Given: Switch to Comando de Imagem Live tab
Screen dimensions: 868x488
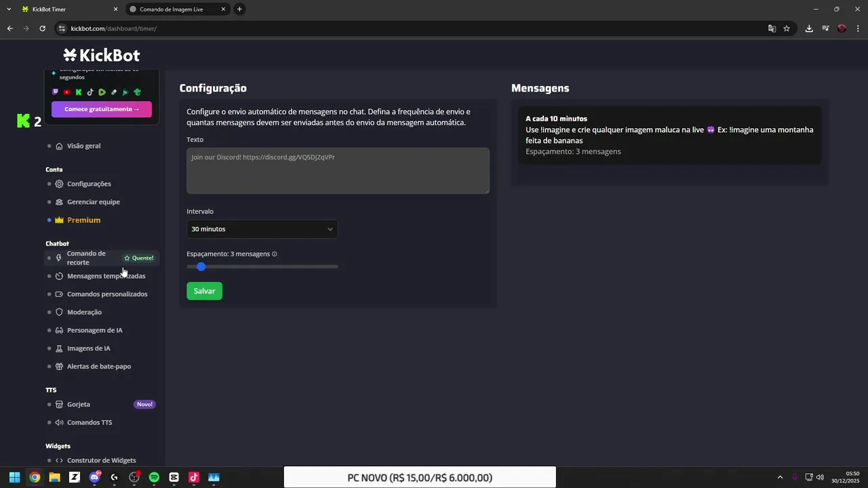Looking at the screenshot, I should (176, 9).
